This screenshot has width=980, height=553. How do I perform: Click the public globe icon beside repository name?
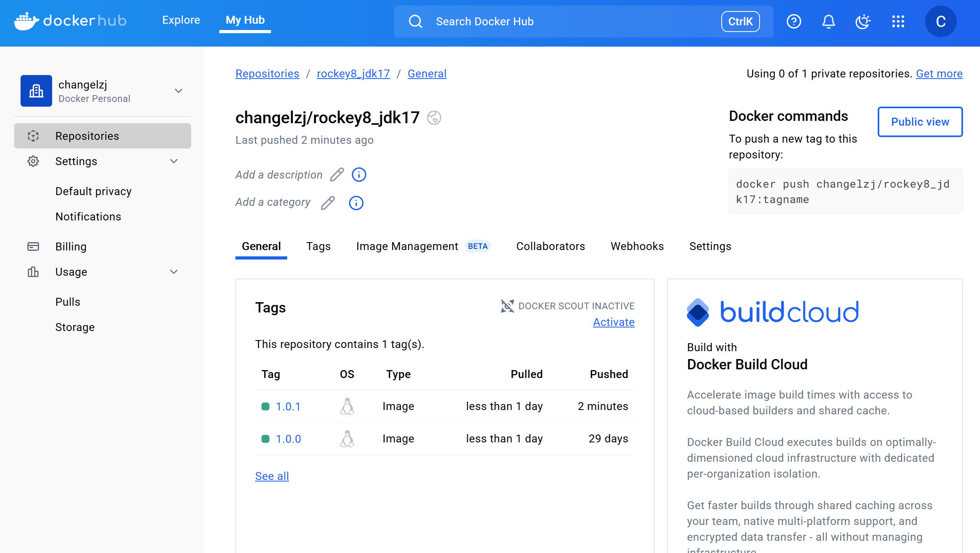click(434, 118)
